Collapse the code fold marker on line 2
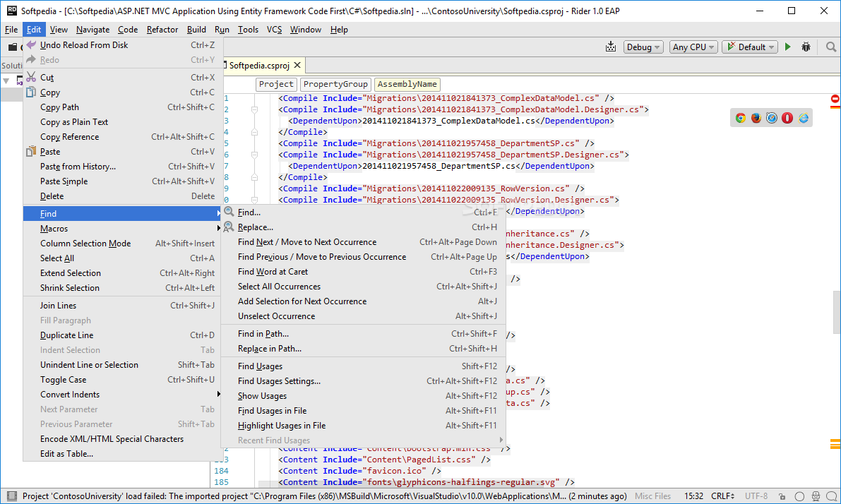Screen dimensions: 841x504 click(x=254, y=109)
